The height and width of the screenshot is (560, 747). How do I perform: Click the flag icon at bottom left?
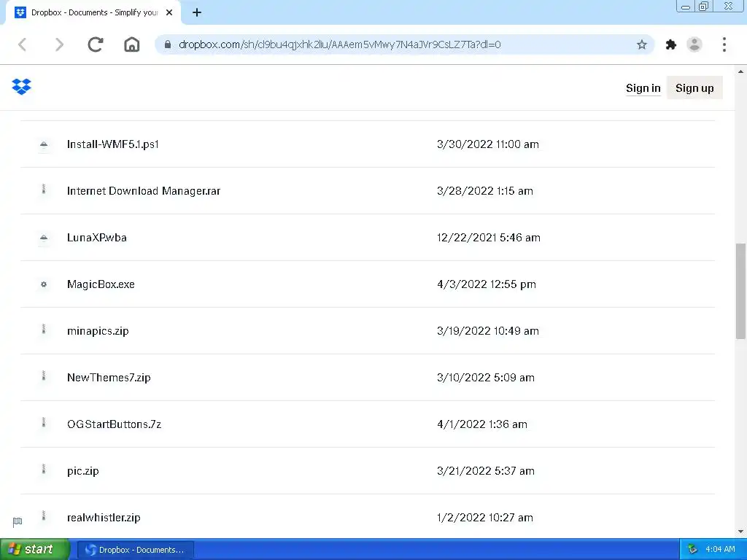pos(18,522)
